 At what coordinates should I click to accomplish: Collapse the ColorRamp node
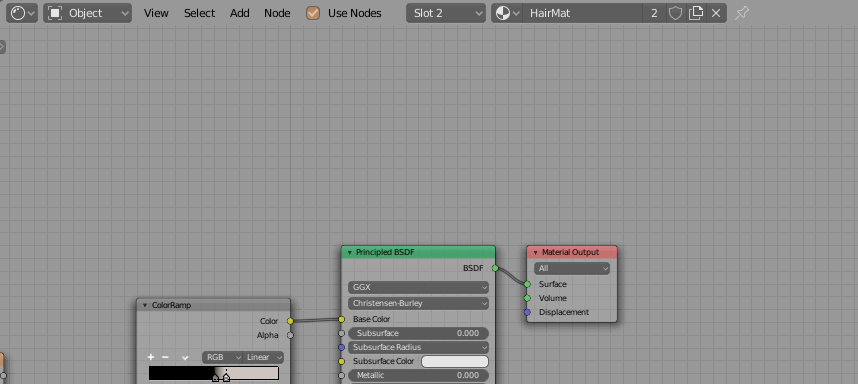(145, 305)
